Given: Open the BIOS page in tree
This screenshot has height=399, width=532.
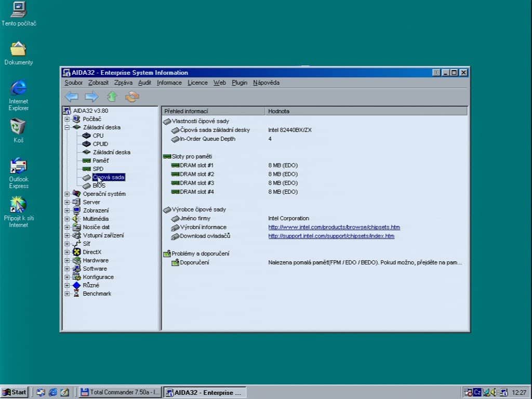Looking at the screenshot, I should [x=99, y=185].
